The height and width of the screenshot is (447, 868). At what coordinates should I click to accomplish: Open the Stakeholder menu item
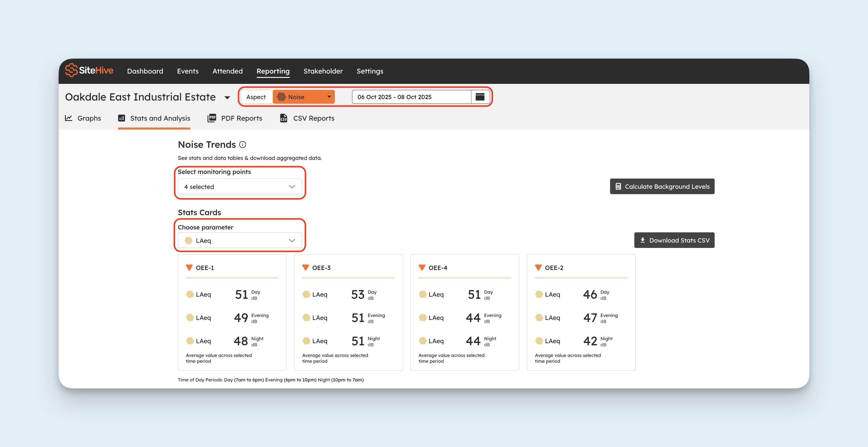pyautogui.click(x=323, y=71)
